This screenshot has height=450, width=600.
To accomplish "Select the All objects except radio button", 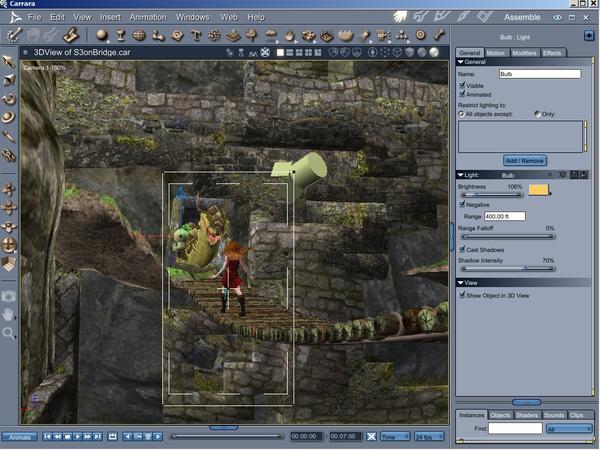I will pos(461,114).
